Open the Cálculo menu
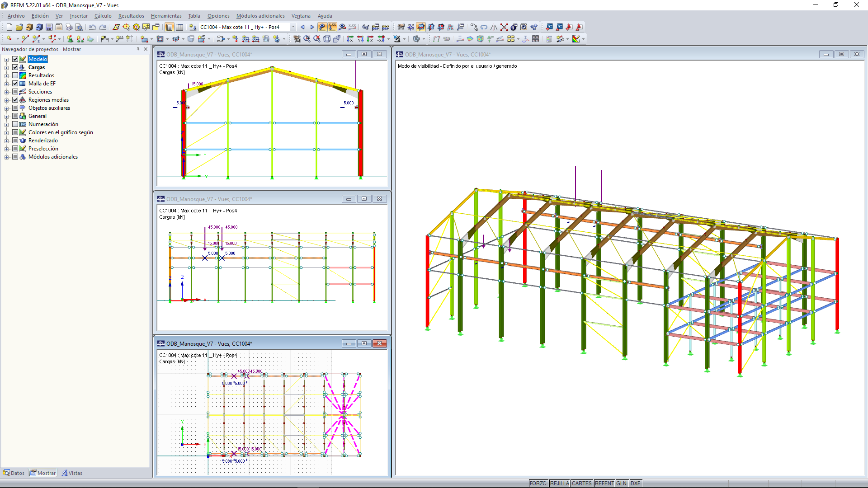The image size is (868, 488). tap(103, 16)
